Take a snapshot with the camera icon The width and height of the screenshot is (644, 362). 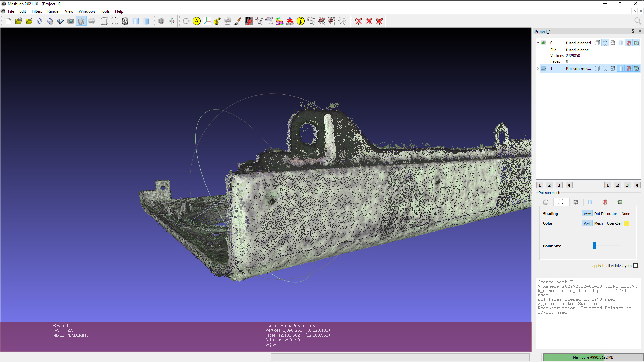coord(71,21)
